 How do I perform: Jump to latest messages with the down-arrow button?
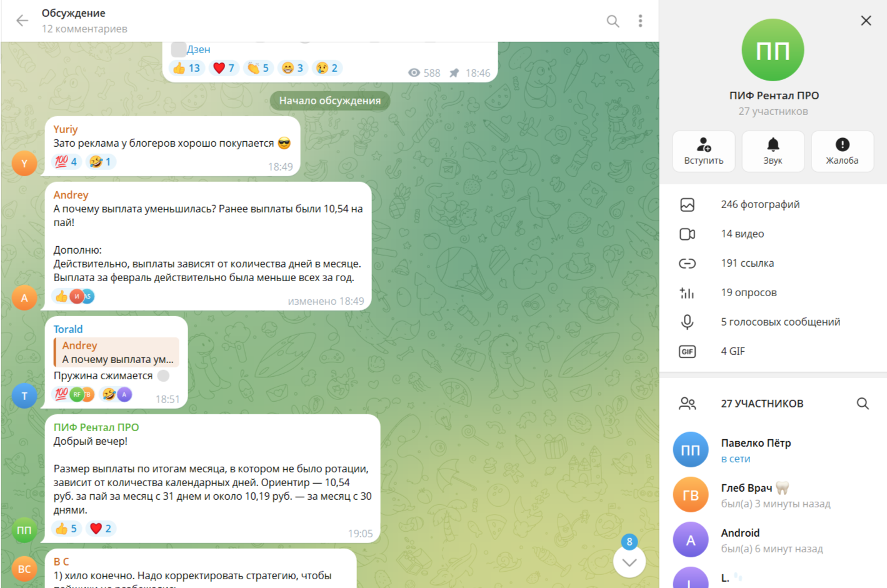[629, 562]
